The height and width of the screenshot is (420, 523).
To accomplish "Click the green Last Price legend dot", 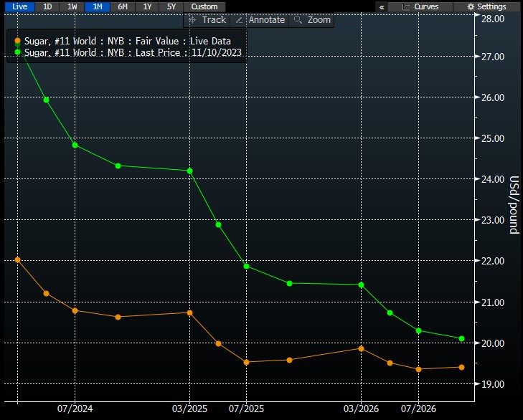I will (17, 52).
